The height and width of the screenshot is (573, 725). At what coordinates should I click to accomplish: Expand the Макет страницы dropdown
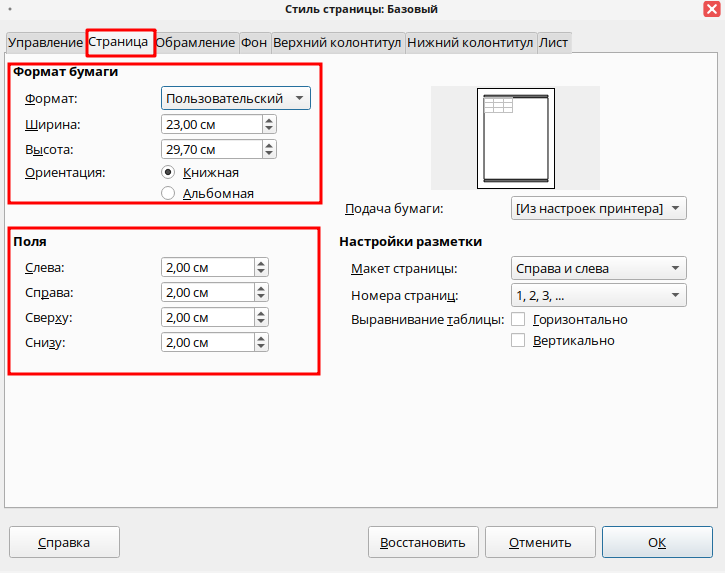[598, 268]
